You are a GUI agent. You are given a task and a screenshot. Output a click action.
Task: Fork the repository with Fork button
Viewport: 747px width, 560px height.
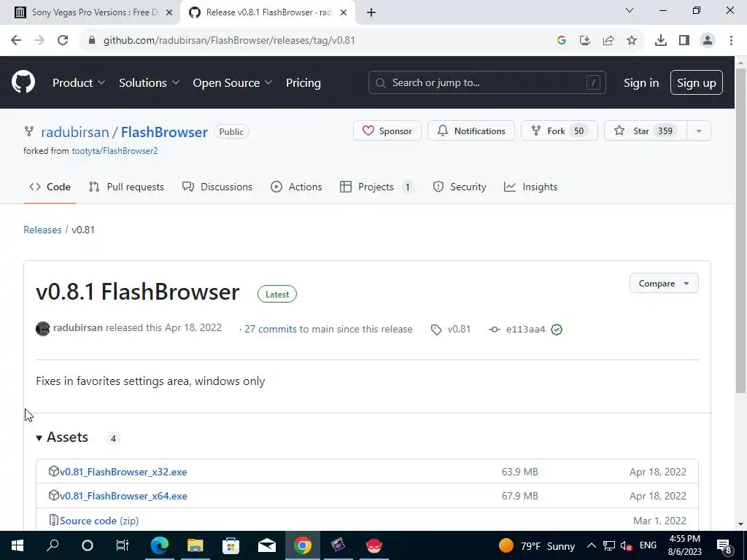pyautogui.click(x=560, y=131)
